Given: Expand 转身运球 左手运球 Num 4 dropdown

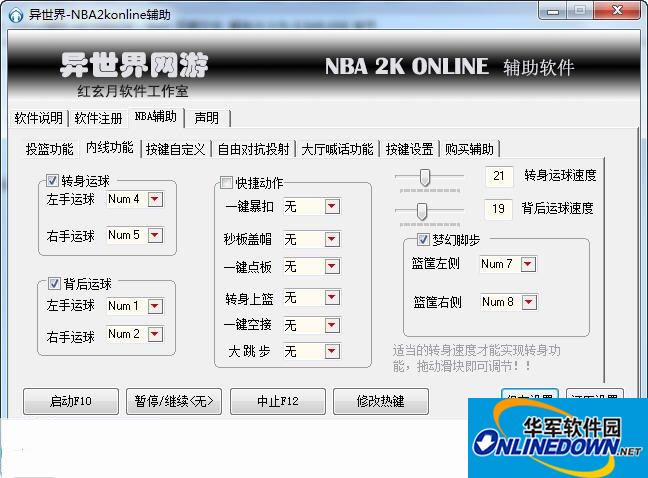Looking at the screenshot, I should [155, 199].
